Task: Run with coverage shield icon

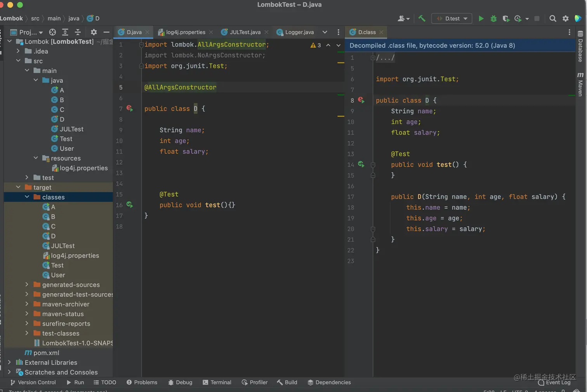Action: click(505, 18)
